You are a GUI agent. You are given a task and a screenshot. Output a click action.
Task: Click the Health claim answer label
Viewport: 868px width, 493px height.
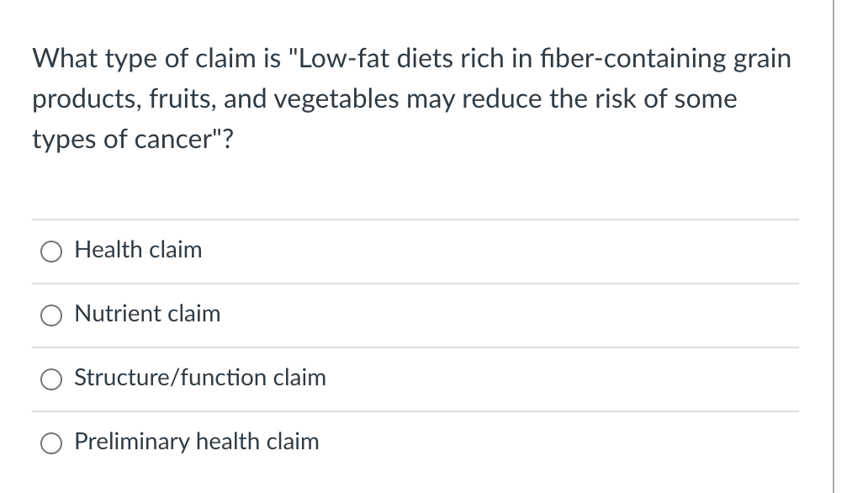pos(138,250)
